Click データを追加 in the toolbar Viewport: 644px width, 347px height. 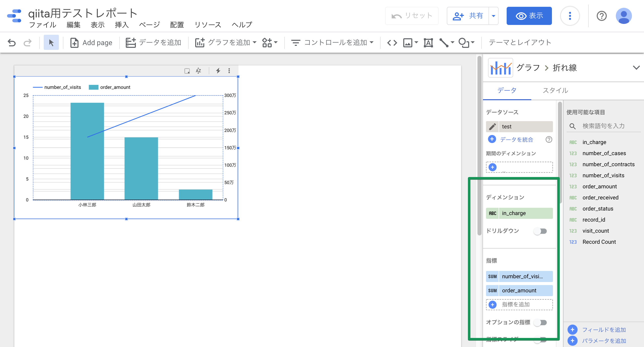[153, 43]
